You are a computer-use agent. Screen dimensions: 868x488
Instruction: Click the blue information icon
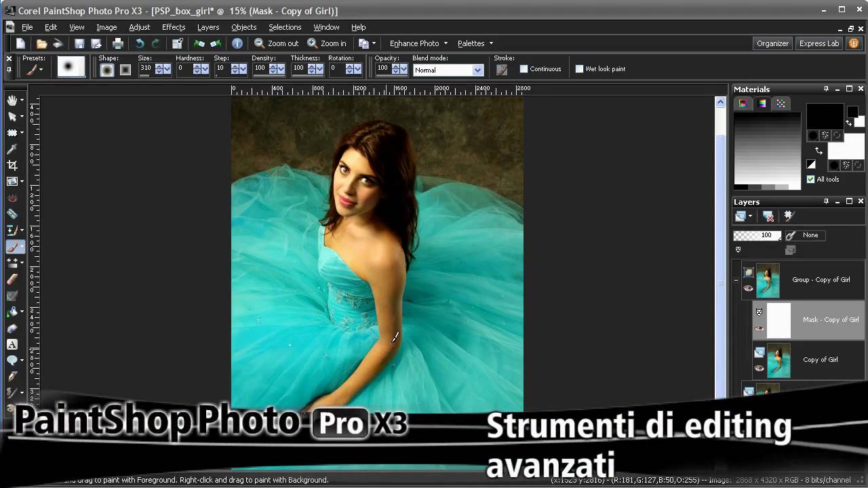click(237, 43)
